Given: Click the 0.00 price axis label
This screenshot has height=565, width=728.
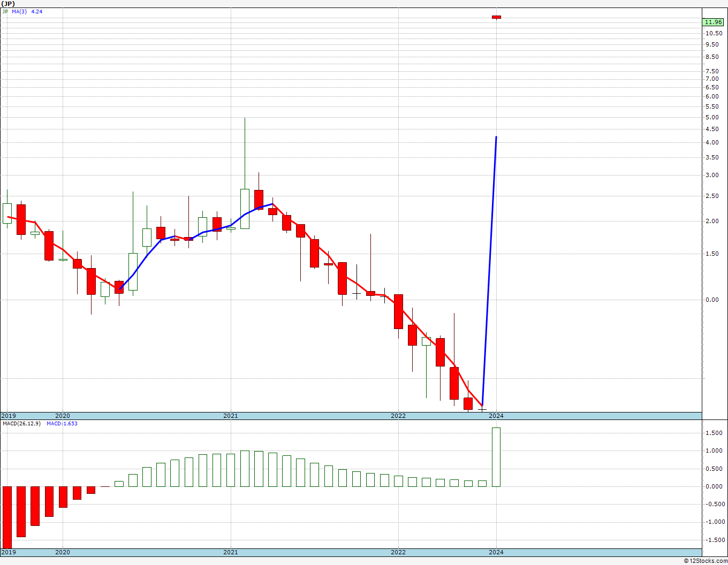Looking at the screenshot, I should [712, 300].
